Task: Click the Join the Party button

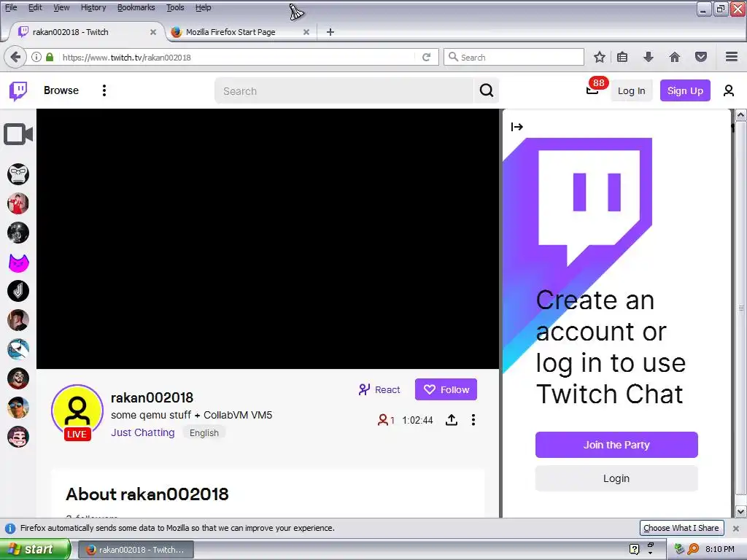Action: coord(616,445)
